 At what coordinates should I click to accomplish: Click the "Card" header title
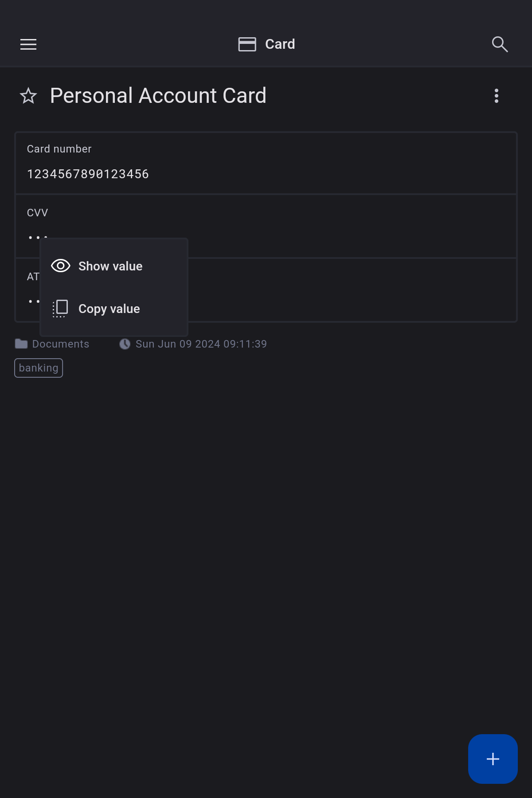click(x=280, y=44)
